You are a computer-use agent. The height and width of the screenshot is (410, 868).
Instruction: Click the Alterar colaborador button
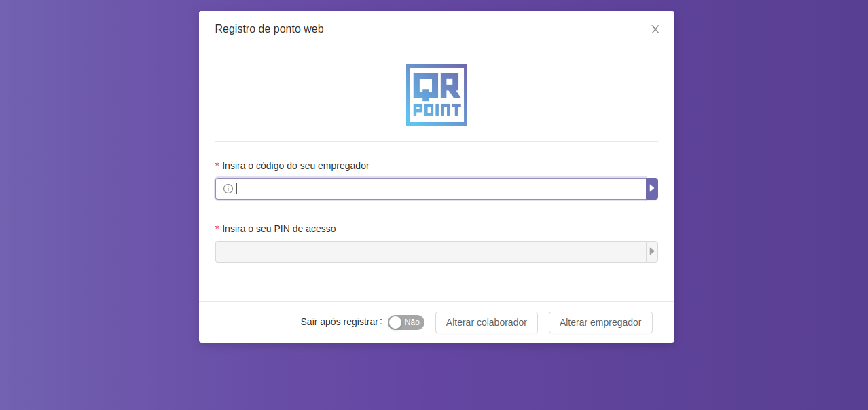point(486,322)
